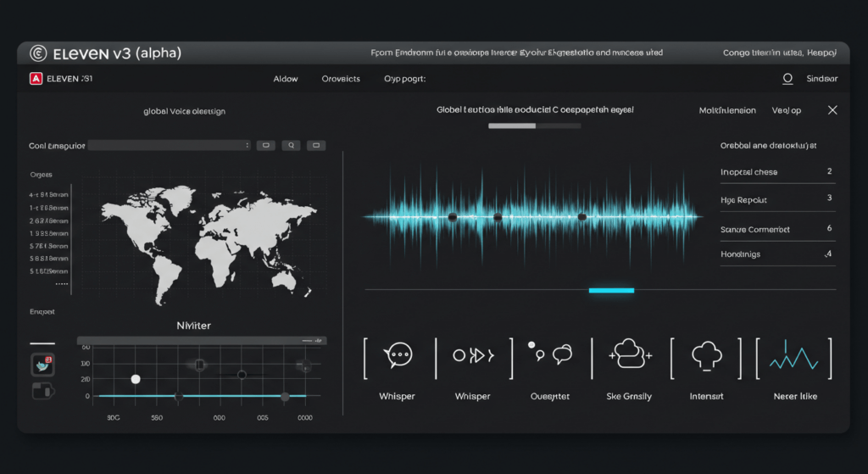This screenshot has height=474, width=868.
Task: Click the NMiter chart title
Action: [x=194, y=326]
